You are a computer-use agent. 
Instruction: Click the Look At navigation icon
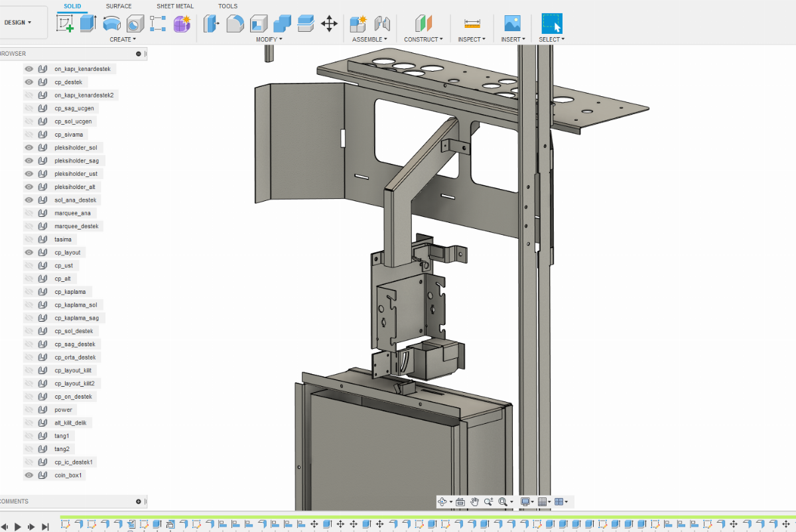pyautogui.click(x=460, y=502)
